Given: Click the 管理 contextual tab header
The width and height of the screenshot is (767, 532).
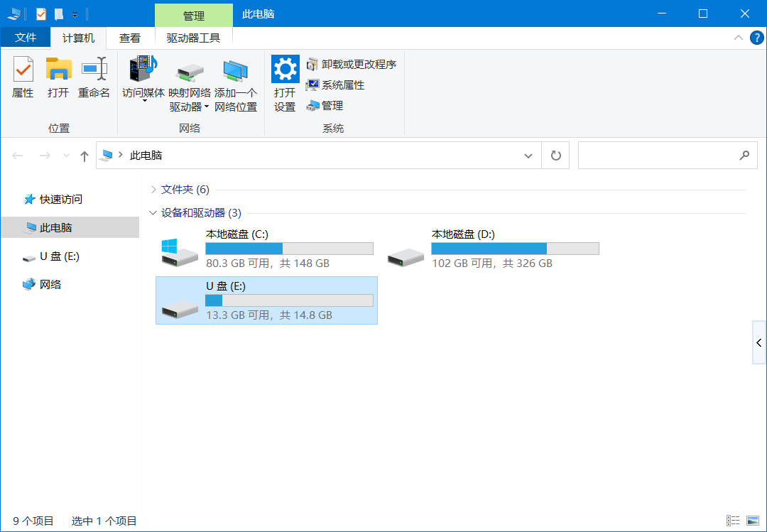Looking at the screenshot, I should [x=194, y=16].
